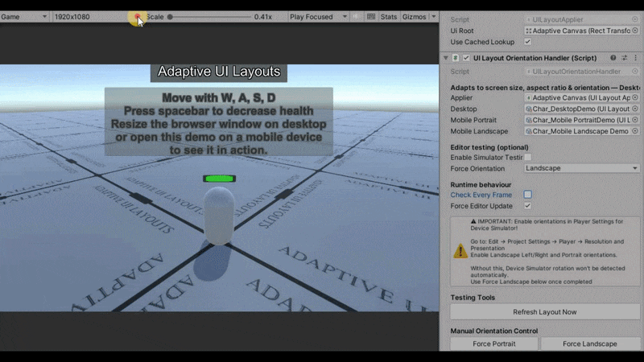Click the 'Use Cached Lookup' label
644x362 pixels.
tap(482, 42)
